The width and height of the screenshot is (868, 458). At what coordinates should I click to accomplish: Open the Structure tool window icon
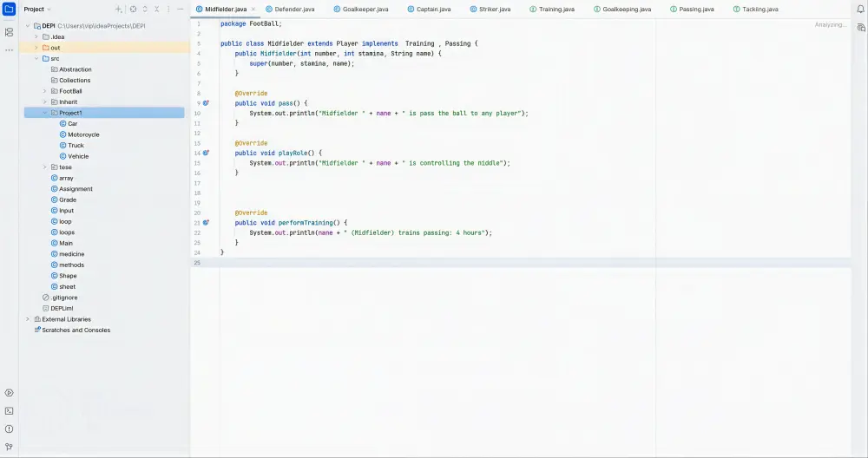coord(9,32)
